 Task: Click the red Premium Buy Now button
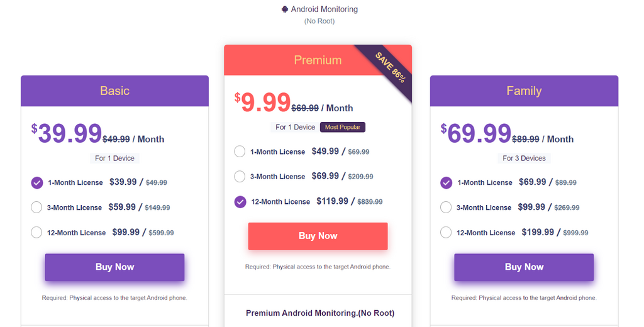coord(318,236)
